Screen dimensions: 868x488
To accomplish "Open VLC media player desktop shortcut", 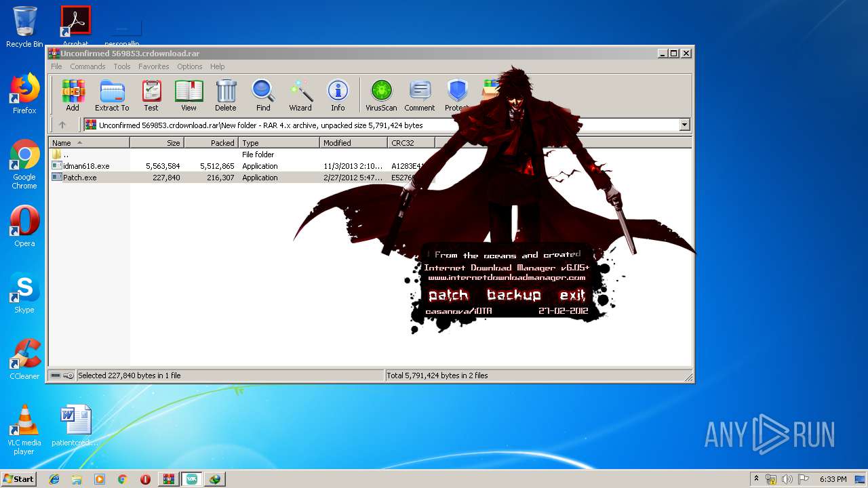I will (x=24, y=430).
